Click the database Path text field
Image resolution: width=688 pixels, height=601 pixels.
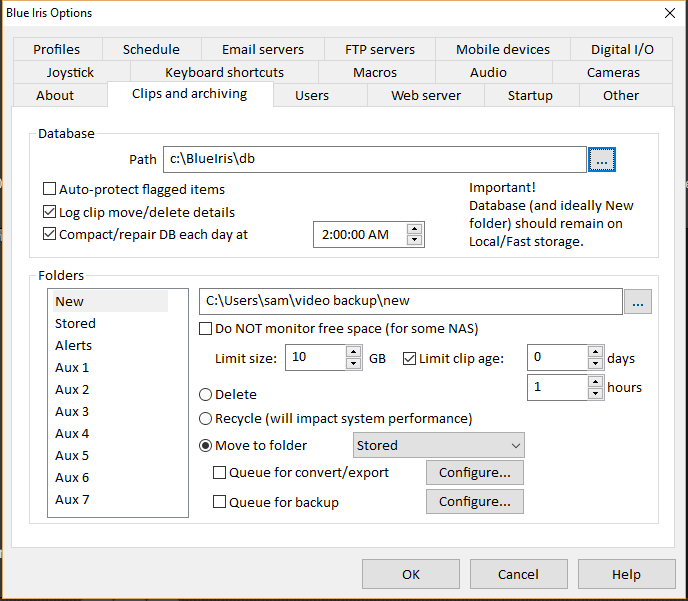click(375, 159)
